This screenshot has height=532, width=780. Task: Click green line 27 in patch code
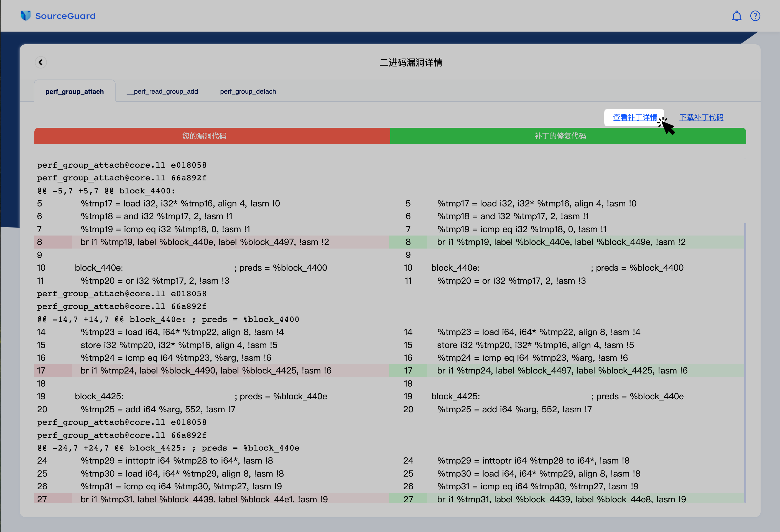tap(561, 499)
